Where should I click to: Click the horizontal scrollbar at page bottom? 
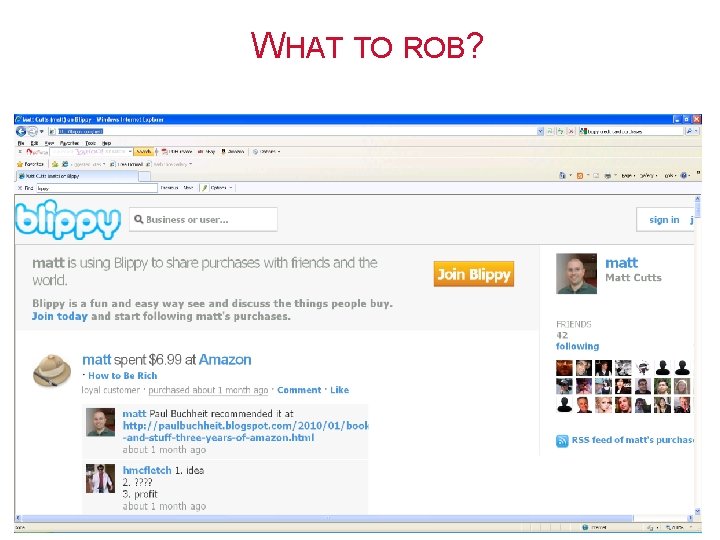[354, 518]
